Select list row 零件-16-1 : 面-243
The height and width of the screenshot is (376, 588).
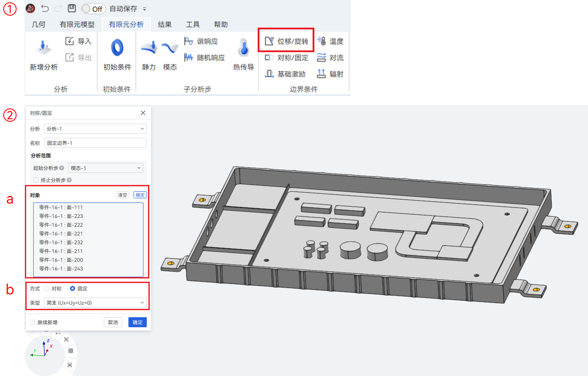point(88,269)
